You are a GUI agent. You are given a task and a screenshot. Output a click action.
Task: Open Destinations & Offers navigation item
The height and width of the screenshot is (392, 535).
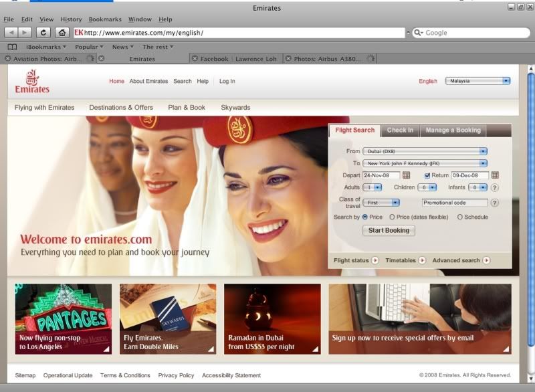click(x=121, y=108)
